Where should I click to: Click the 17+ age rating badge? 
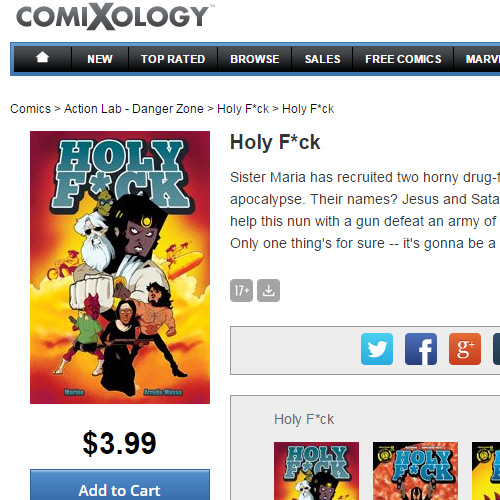pyautogui.click(x=241, y=290)
